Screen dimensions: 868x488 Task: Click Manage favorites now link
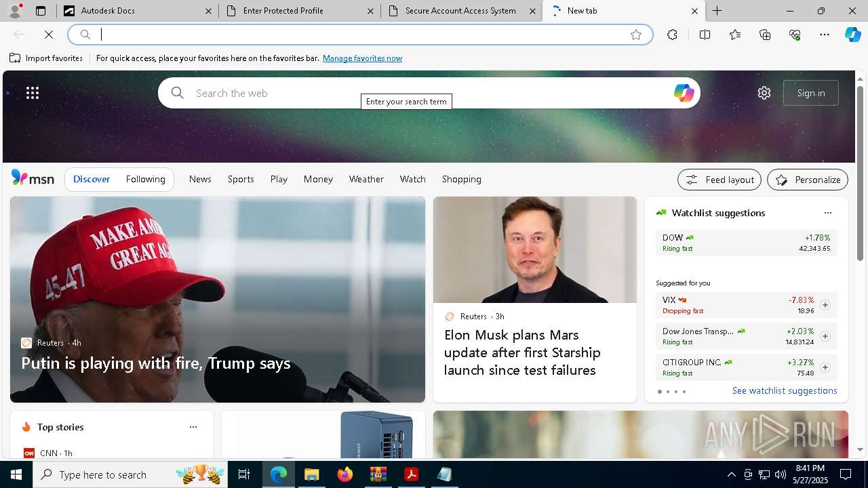click(362, 58)
